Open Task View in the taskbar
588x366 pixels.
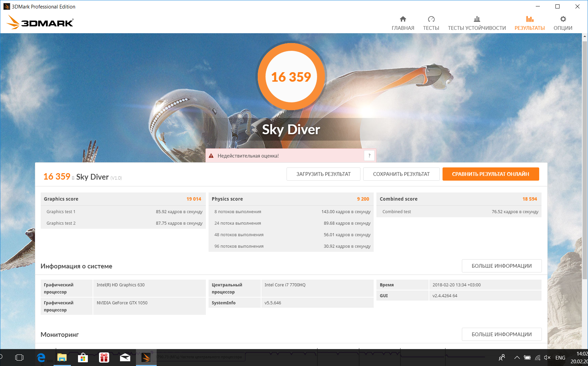point(19,358)
